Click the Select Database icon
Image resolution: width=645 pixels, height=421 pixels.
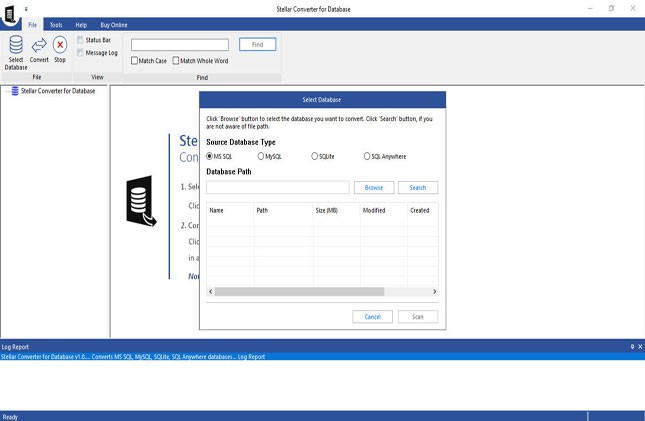click(x=15, y=47)
